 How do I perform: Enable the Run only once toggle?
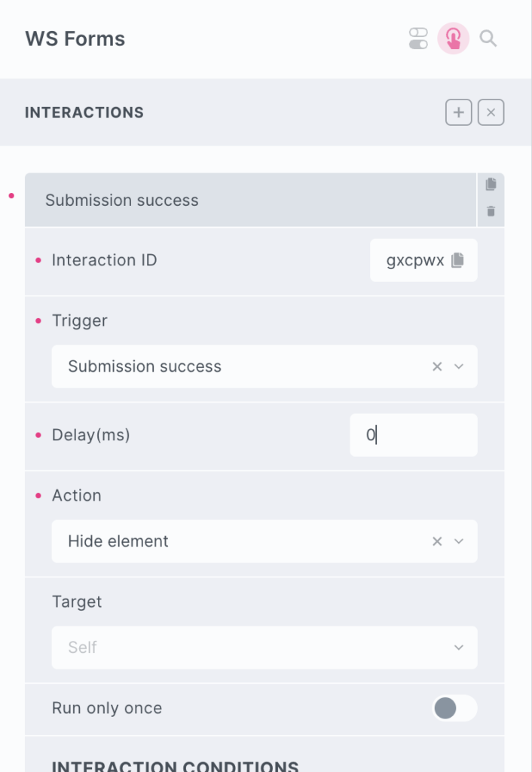[x=454, y=708]
